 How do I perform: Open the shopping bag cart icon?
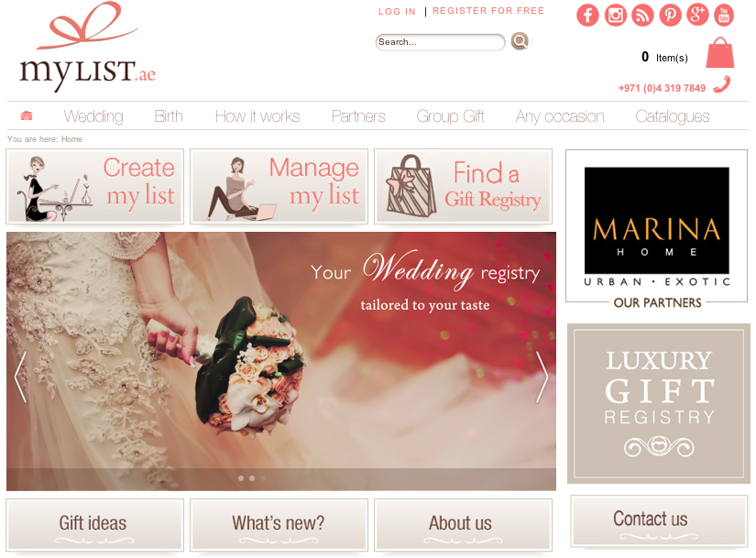(720, 52)
